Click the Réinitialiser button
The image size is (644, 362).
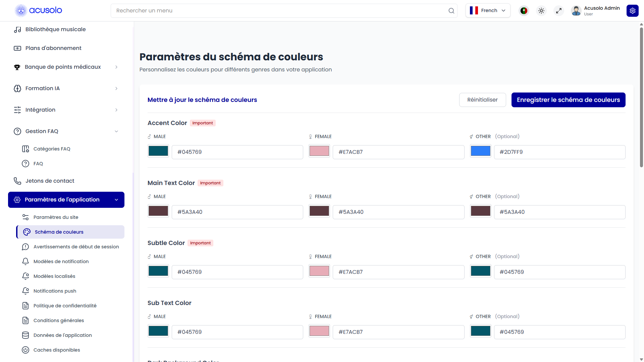pos(482,100)
